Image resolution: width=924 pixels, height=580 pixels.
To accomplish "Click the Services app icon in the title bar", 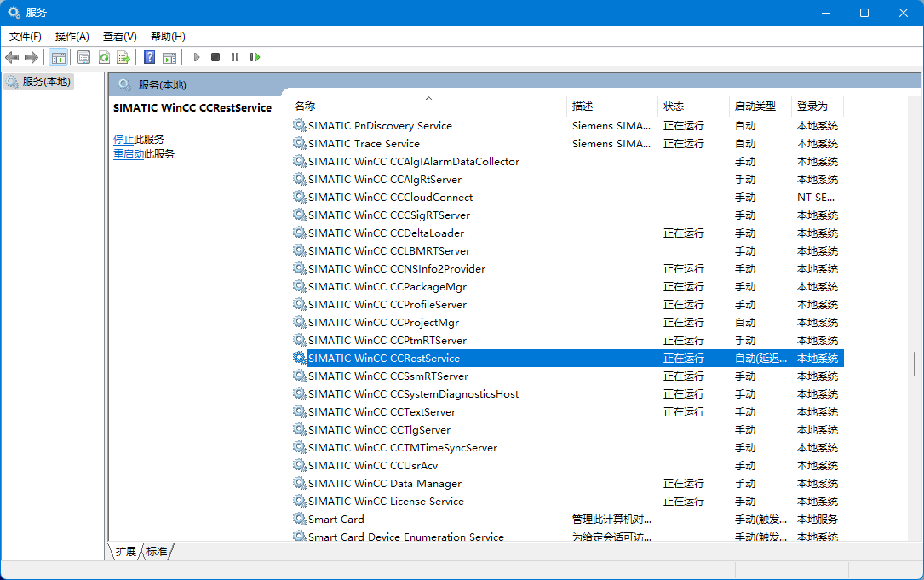I will coord(14,13).
